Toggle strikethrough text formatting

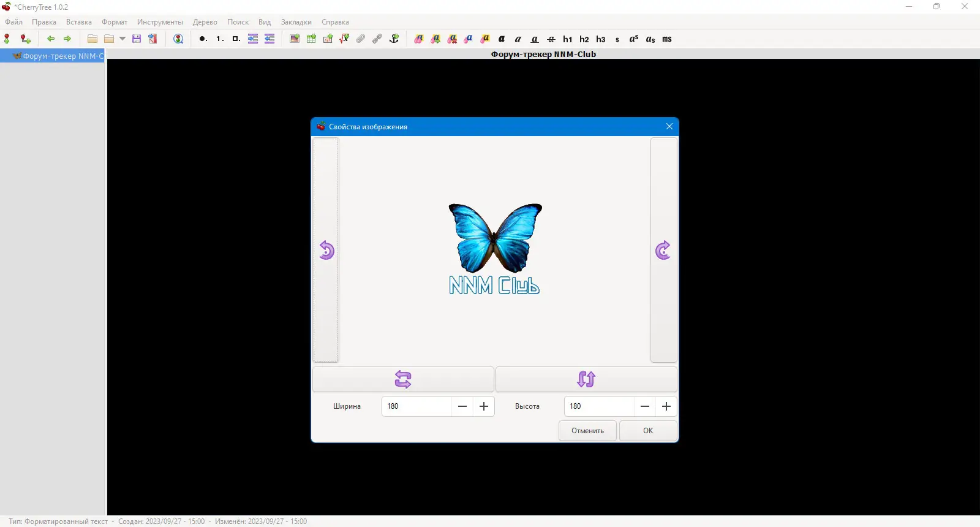click(551, 39)
